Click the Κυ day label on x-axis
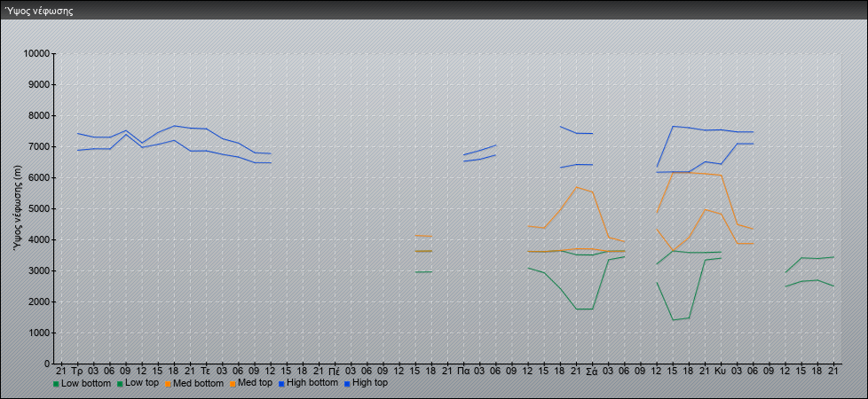868x399 pixels. 720,371
